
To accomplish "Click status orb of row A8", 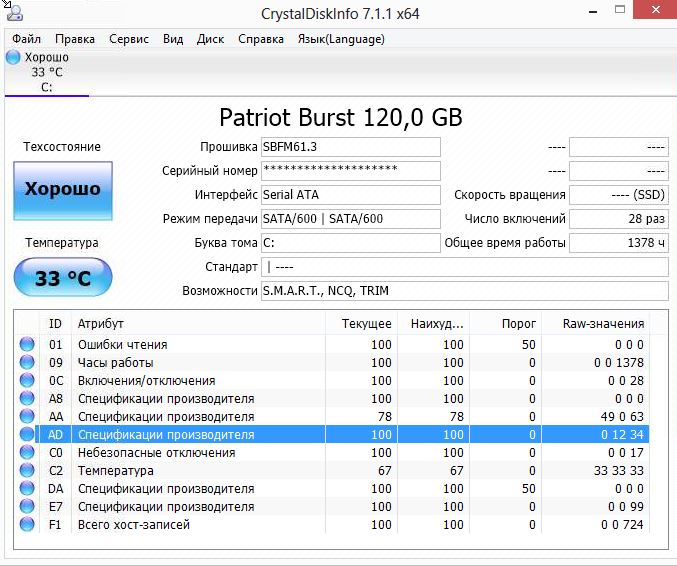I will click(27, 398).
